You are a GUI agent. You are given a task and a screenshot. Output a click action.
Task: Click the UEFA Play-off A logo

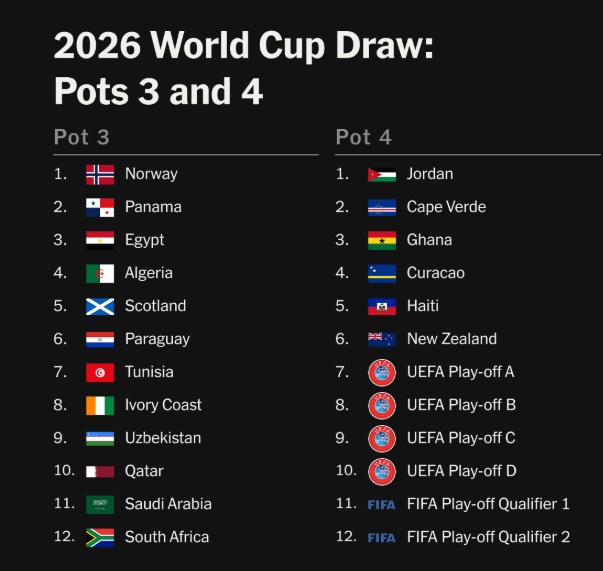tap(382, 372)
